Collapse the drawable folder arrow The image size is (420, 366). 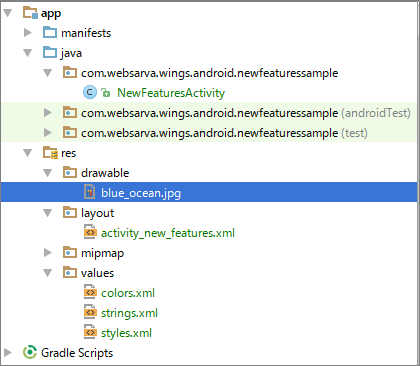(x=48, y=173)
